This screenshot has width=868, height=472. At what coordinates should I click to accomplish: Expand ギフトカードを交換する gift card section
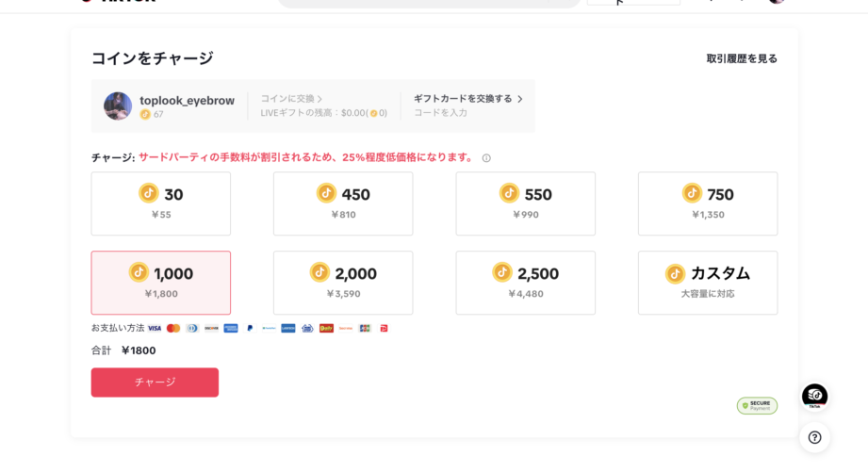[x=467, y=99]
